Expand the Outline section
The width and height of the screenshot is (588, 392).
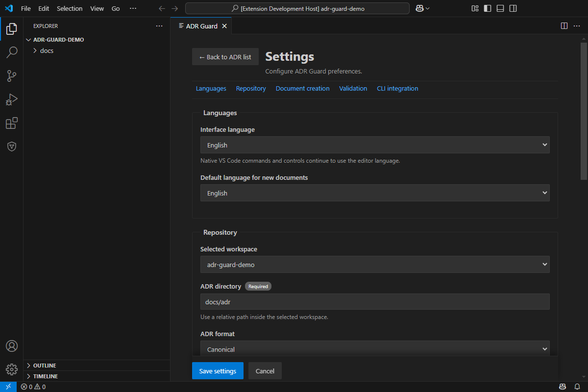point(97,366)
